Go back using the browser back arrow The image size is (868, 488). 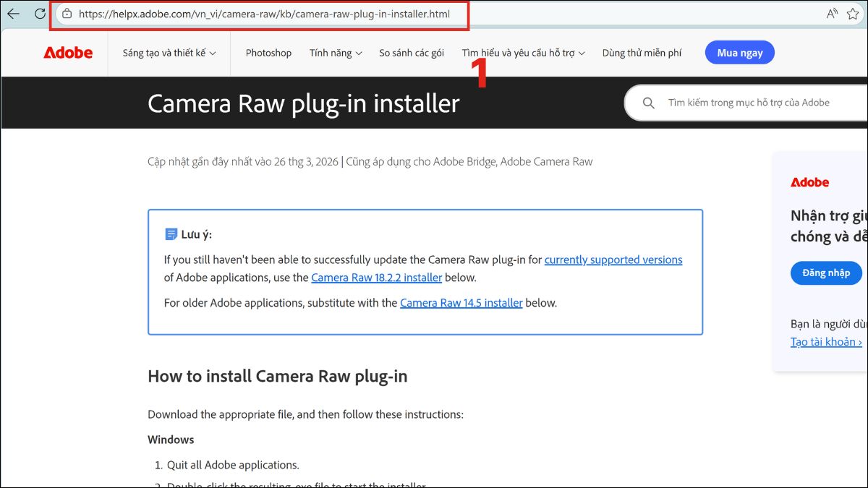(13, 13)
